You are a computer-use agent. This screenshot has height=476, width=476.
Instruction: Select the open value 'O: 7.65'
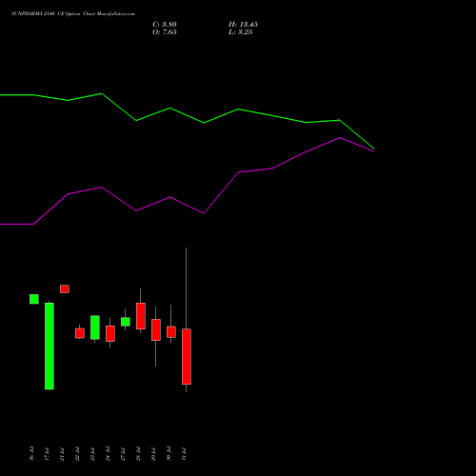click(165, 32)
